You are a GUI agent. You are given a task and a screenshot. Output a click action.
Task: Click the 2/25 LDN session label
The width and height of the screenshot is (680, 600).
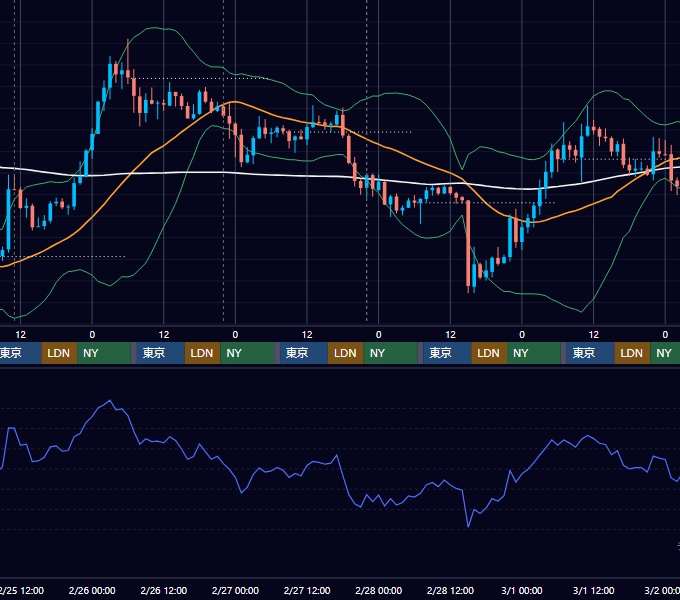[x=59, y=353]
